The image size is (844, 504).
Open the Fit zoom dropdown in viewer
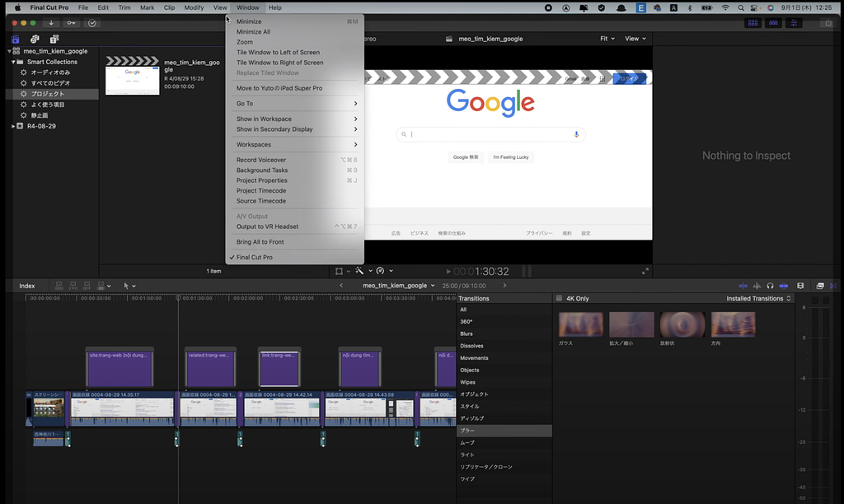tap(606, 38)
